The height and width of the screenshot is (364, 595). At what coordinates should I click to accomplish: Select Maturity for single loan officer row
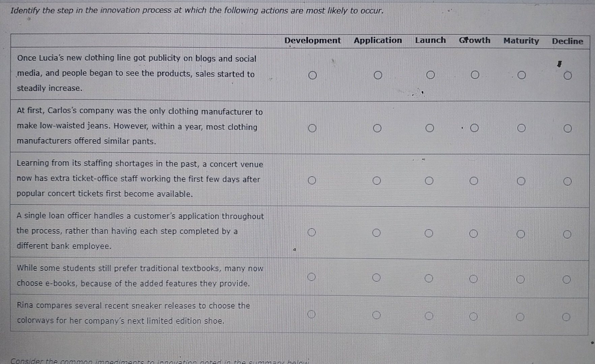[x=521, y=234]
